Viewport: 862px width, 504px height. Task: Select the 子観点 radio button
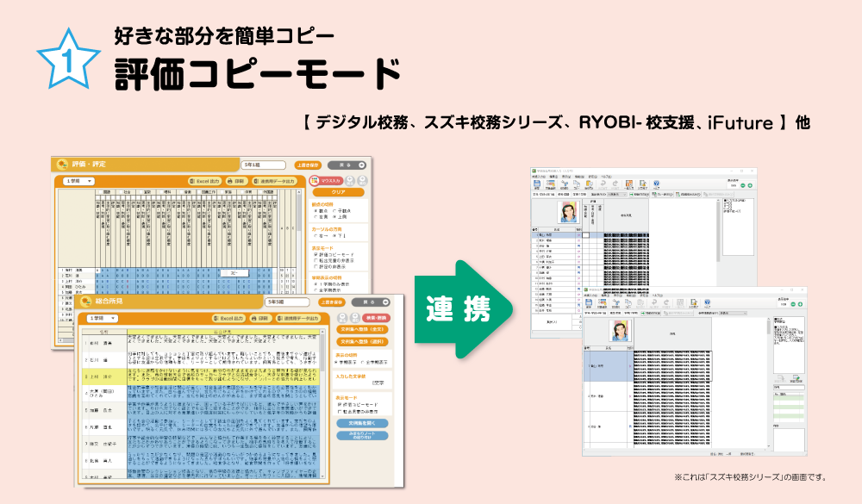[x=334, y=211]
